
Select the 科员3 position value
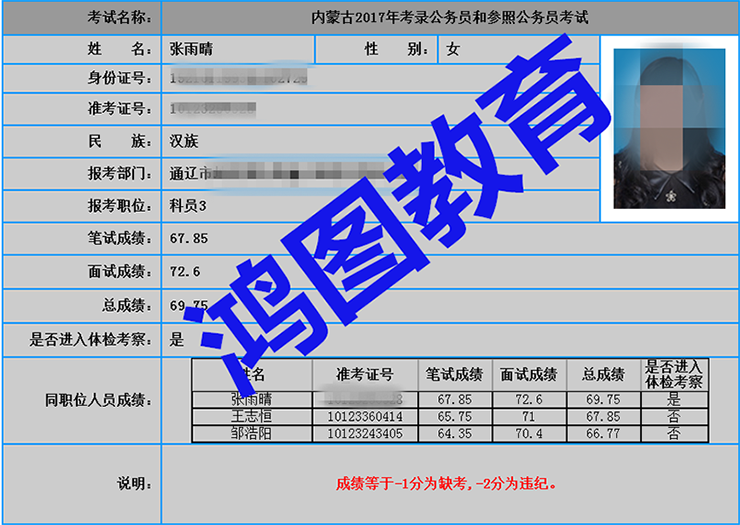189,205
